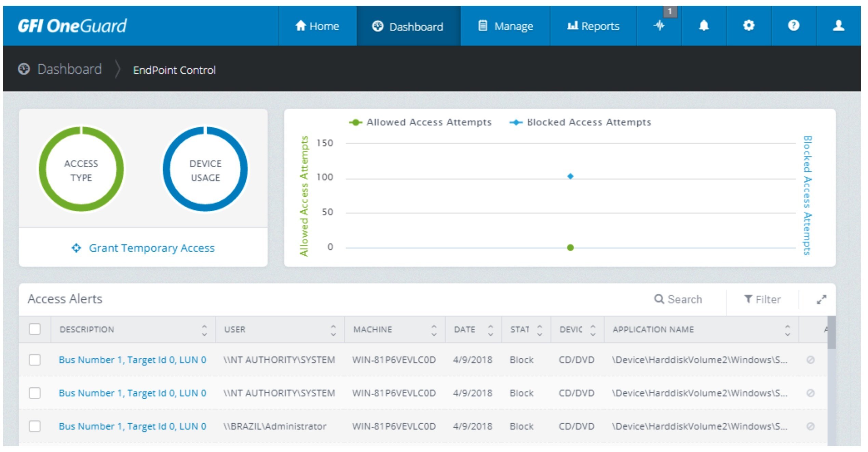Open the settings gear icon

(x=748, y=26)
